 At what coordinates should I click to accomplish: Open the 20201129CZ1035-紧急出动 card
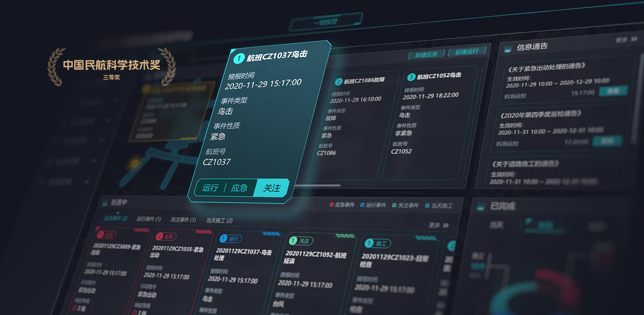176,252
